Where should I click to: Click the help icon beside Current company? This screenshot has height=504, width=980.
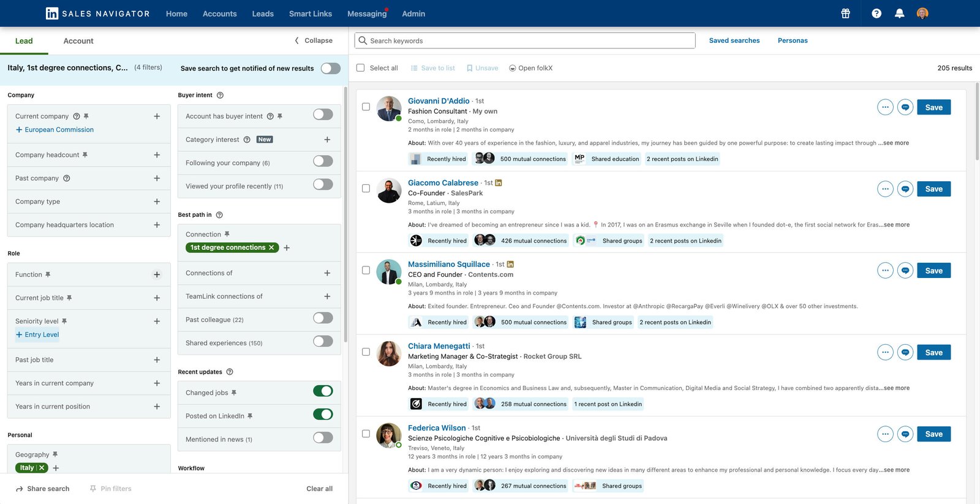point(77,116)
